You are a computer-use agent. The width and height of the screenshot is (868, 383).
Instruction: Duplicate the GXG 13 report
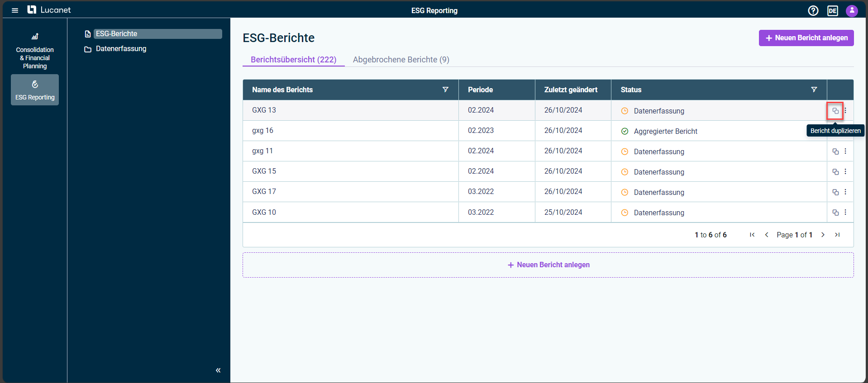pyautogui.click(x=835, y=111)
